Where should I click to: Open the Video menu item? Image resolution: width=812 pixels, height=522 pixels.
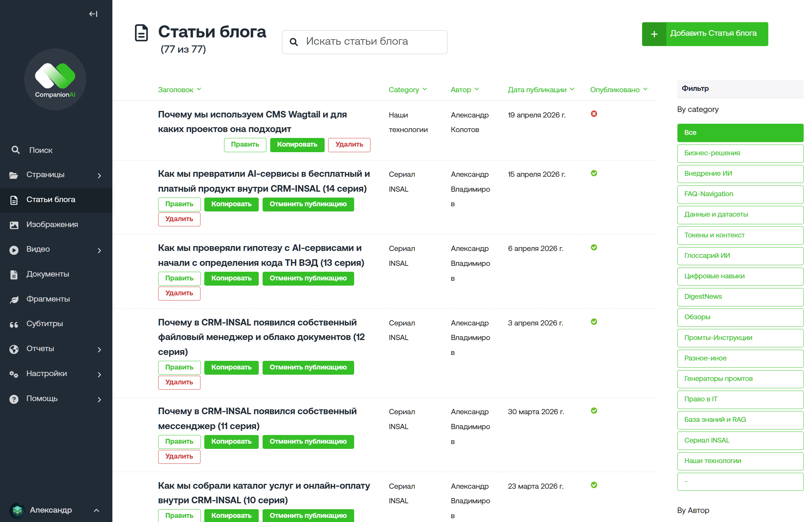38,249
